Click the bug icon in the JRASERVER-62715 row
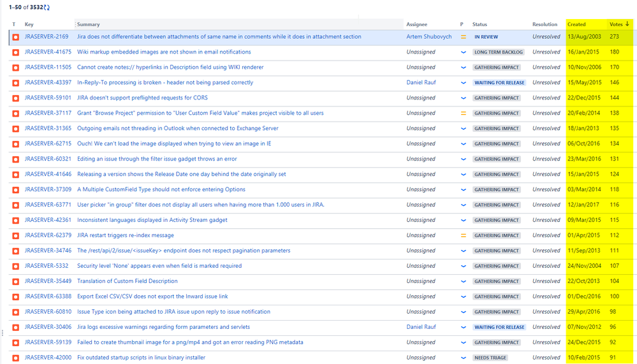Screen dimensions: 637x364 click(15, 144)
